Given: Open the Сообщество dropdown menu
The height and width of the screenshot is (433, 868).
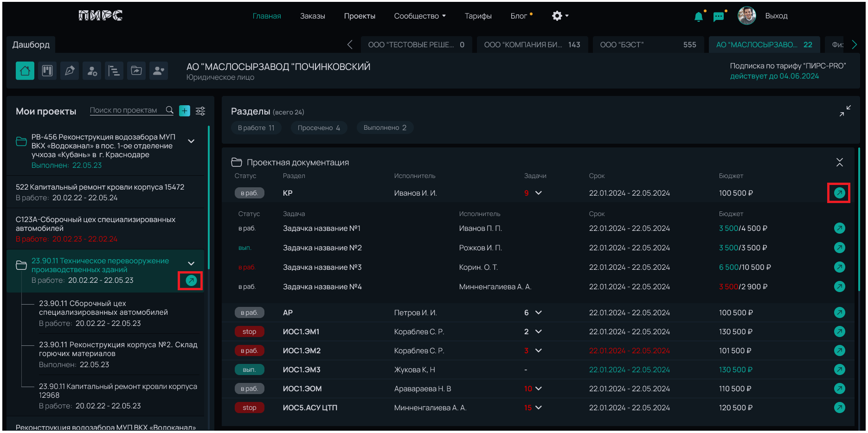Looking at the screenshot, I should pyautogui.click(x=420, y=16).
